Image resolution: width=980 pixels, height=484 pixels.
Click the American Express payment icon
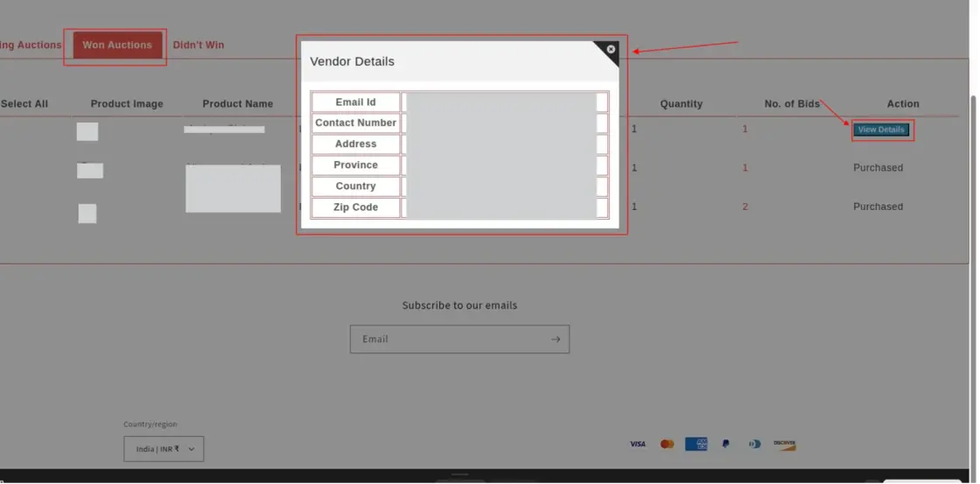(x=696, y=444)
